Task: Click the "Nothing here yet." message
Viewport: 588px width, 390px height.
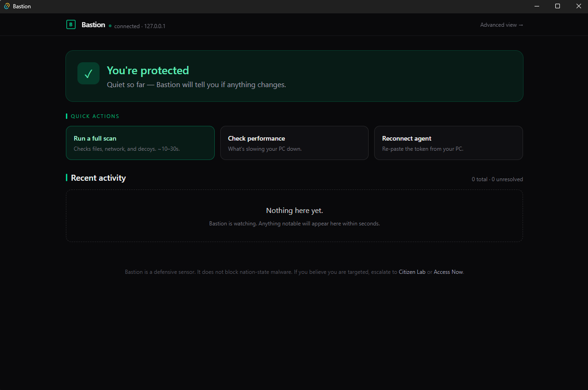Action: pos(294,211)
